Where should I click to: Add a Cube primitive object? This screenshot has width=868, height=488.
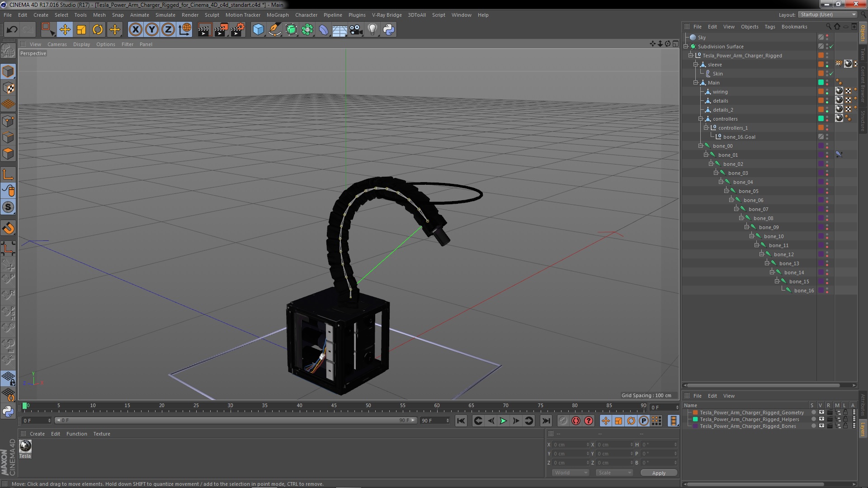(258, 30)
